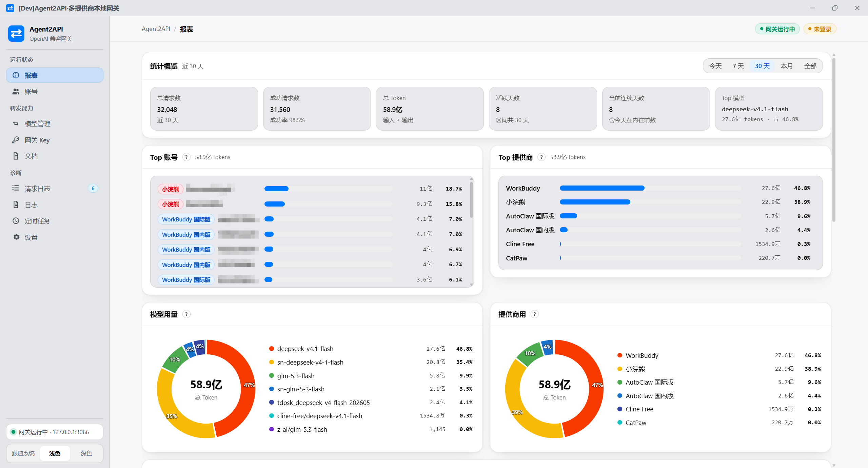
Task: Select 30 天 time range
Action: click(x=762, y=66)
